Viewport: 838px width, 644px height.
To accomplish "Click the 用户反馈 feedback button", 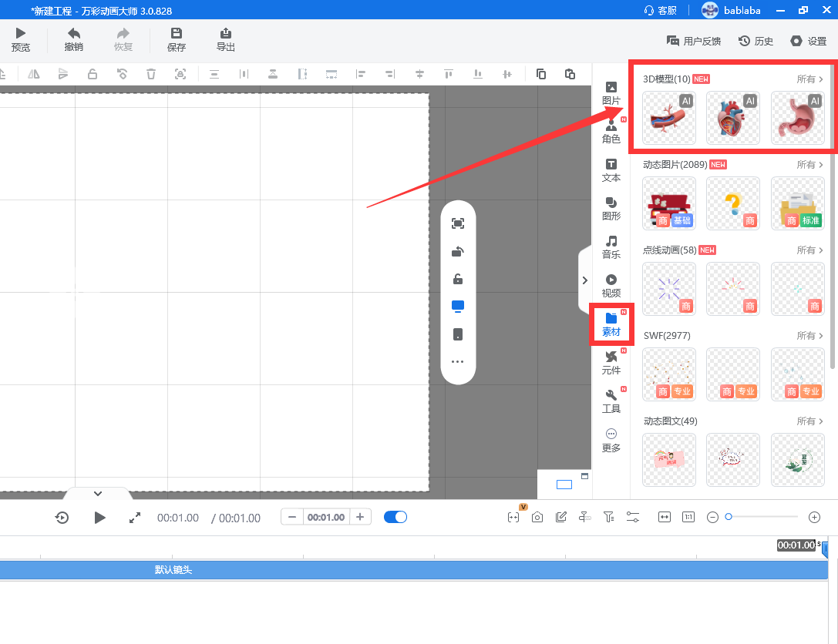I will [x=694, y=41].
